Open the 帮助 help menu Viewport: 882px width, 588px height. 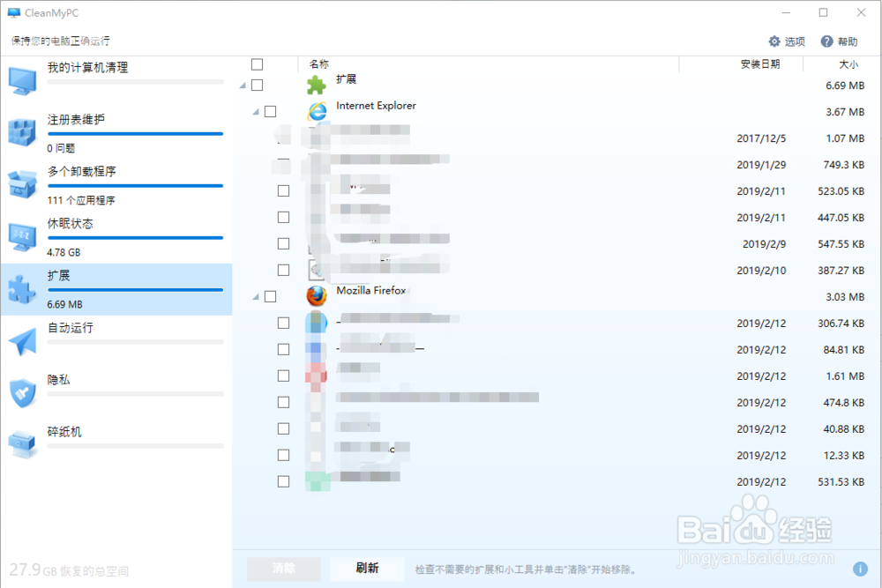point(839,41)
